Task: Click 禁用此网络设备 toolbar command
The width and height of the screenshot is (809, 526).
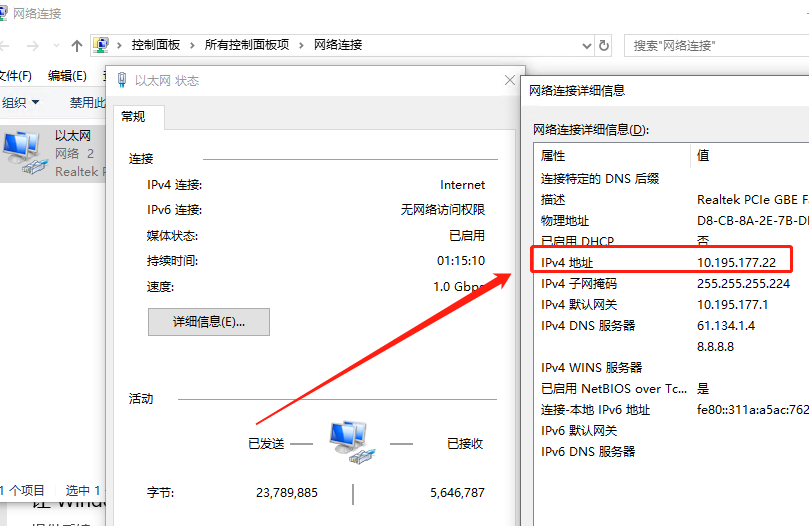Action: coord(87,102)
